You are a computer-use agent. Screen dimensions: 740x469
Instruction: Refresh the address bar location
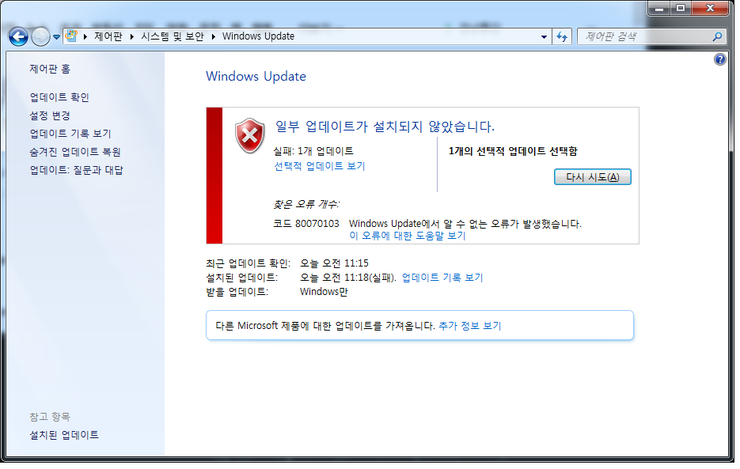click(562, 37)
